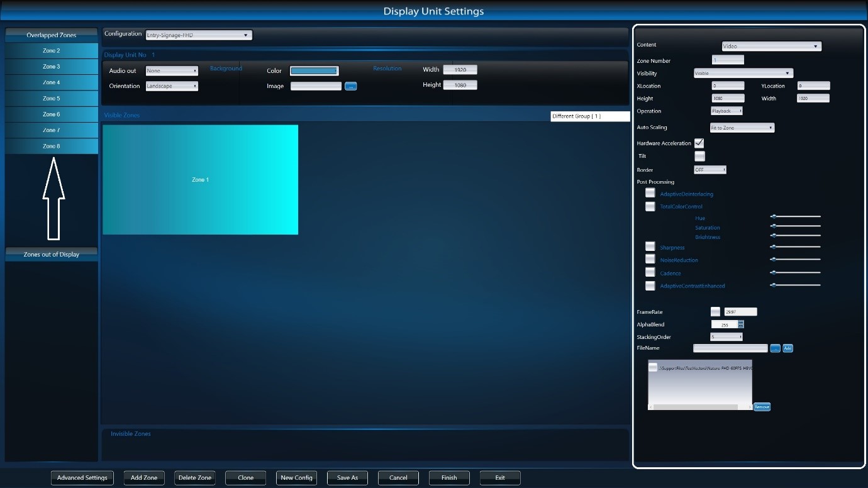This screenshot has height=488, width=868.
Task: Open the background Color picker dropdown
Action: point(314,71)
